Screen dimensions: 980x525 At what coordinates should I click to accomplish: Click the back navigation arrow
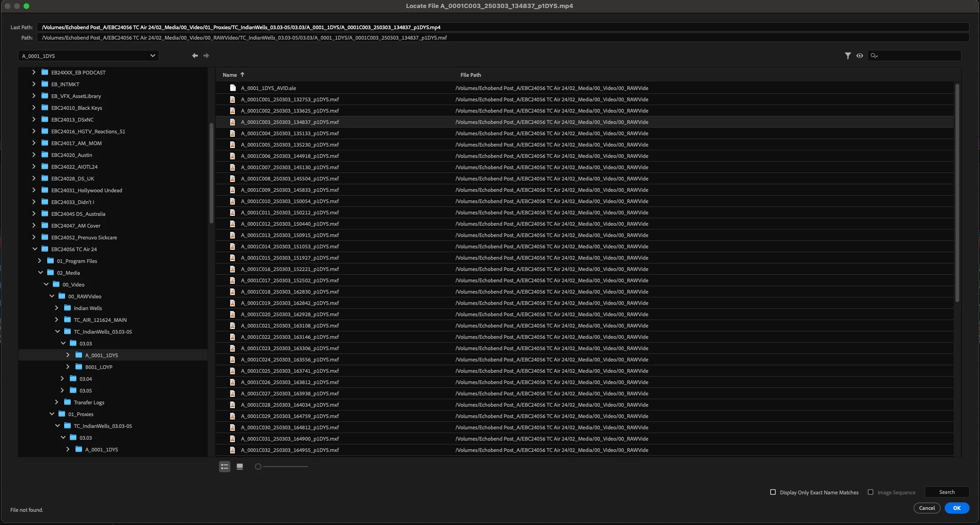195,56
